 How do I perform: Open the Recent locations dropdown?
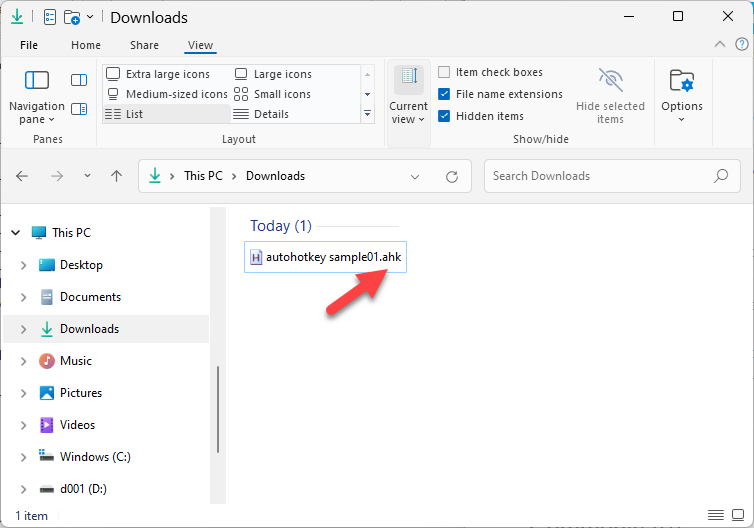pos(87,176)
